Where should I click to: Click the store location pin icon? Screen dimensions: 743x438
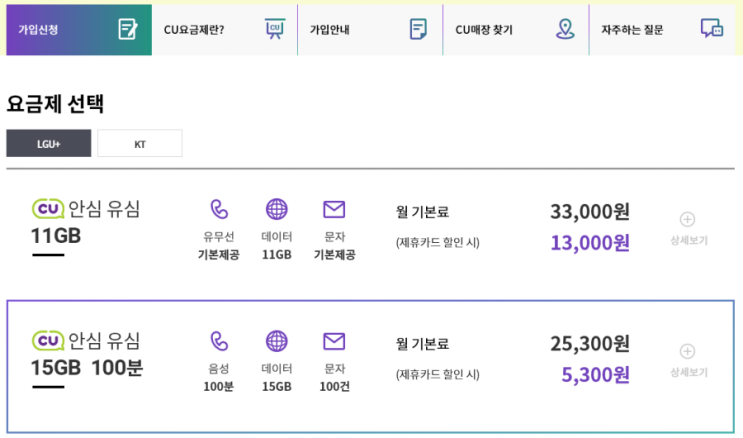click(x=565, y=29)
